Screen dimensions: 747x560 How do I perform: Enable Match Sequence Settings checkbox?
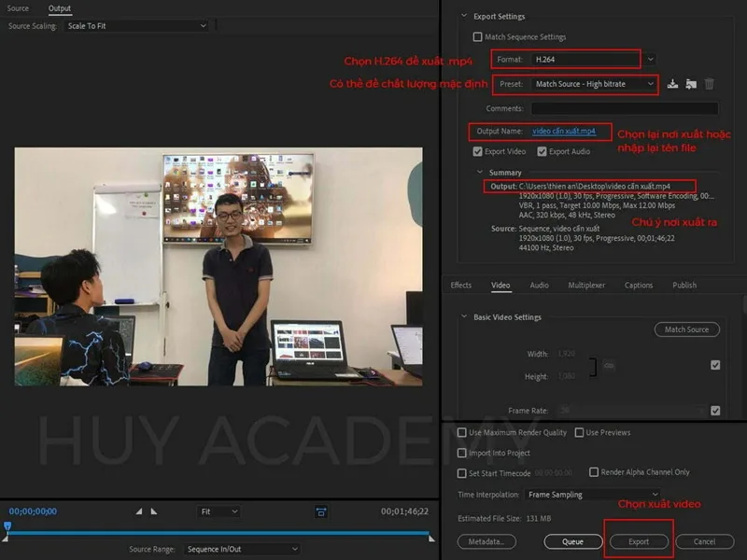click(x=477, y=37)
